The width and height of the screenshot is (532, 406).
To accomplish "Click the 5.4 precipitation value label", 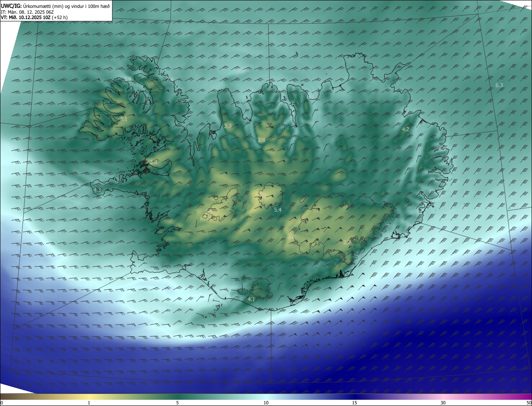I will [x=278, y=210].
